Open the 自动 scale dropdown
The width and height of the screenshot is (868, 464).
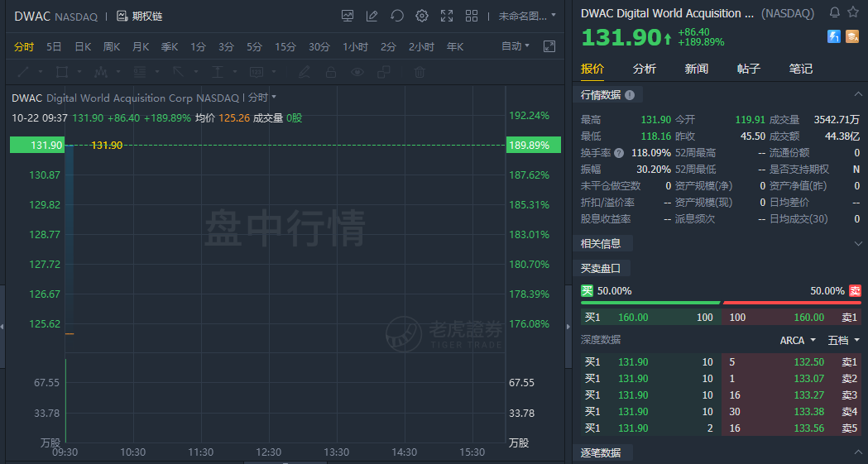516,46
